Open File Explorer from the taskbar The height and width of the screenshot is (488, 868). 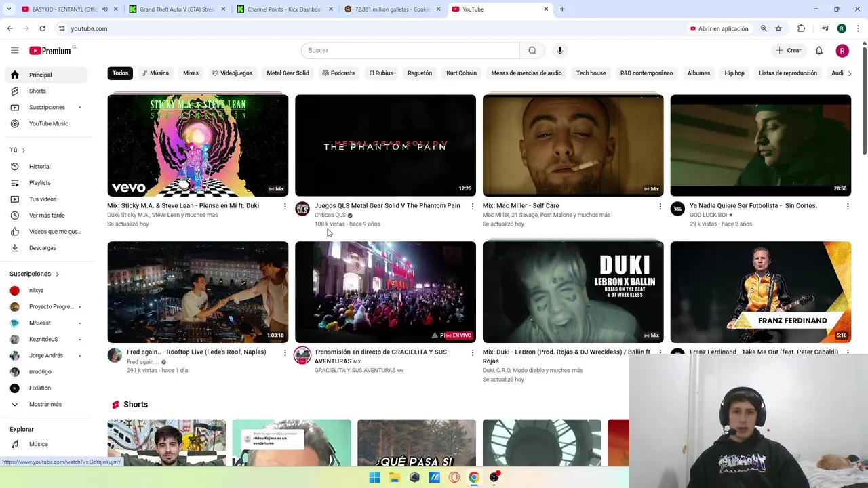[395, 477]
